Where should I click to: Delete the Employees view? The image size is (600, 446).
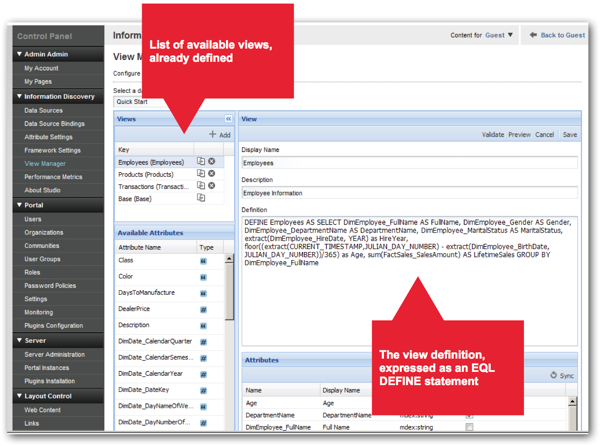(212, 161)
